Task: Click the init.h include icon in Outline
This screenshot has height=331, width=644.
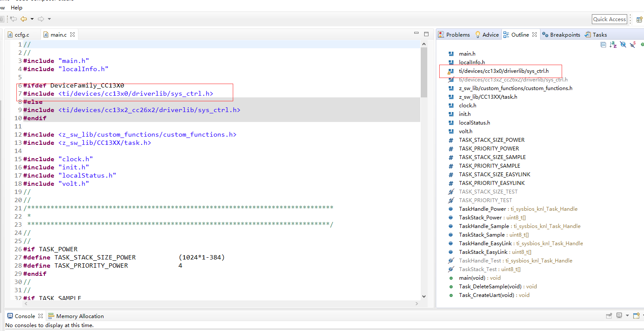Action: click(x=451, y=114)
